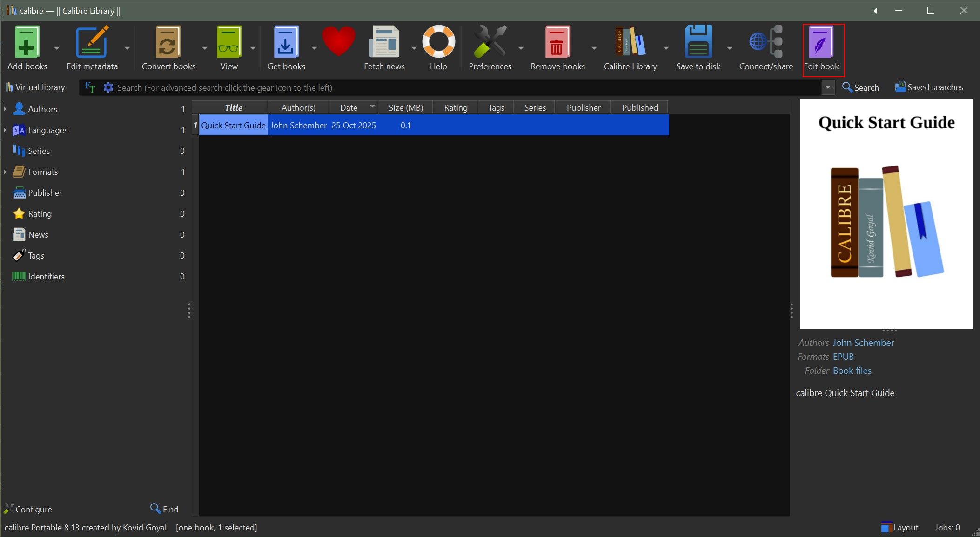The width and height of the screenshot is (980, 537).
Task: Open the Add books dropdown arrow
Action: (x=56, y=48)
